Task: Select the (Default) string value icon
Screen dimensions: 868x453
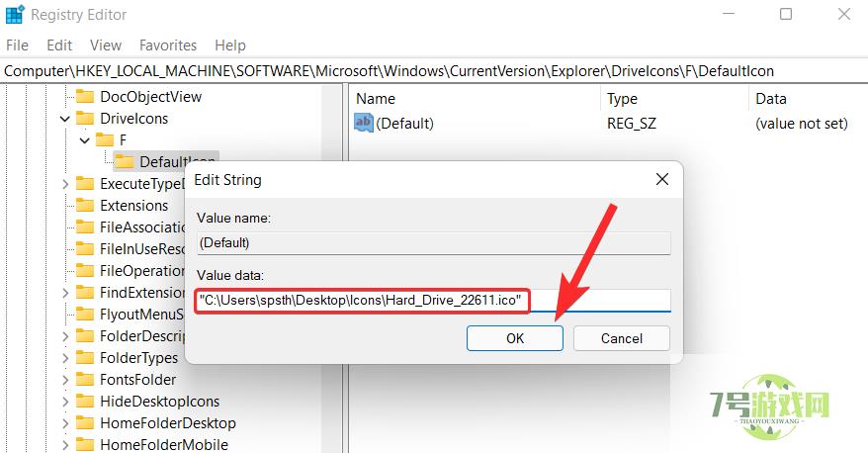Action: pyautogui.click(x=364, y=124)
